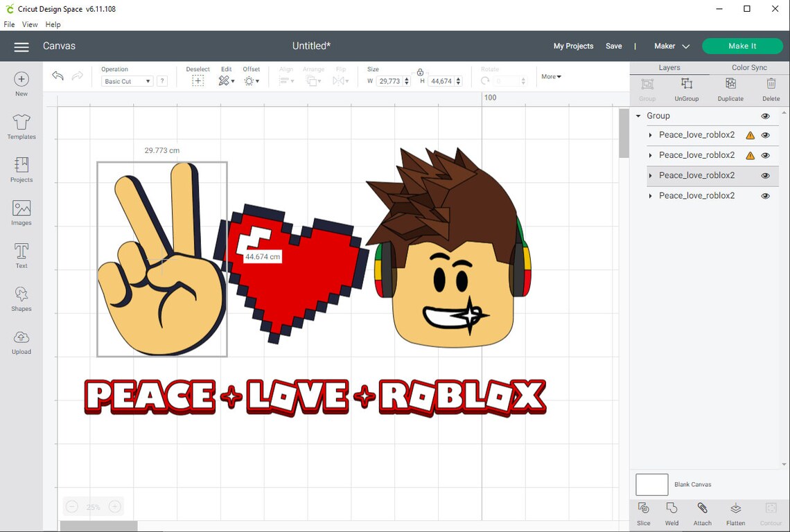Weld the selected layers
The image size is (790, 532).
tap(671, 514)
